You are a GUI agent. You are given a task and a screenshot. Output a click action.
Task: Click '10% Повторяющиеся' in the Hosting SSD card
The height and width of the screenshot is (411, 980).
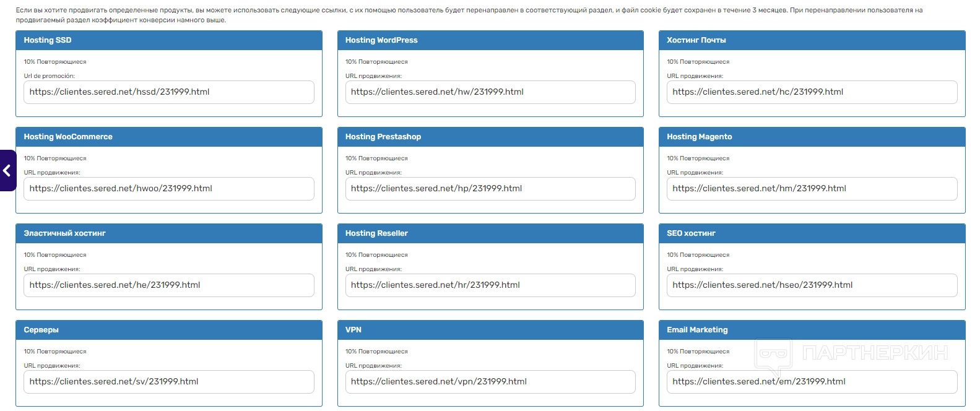point(55,62)
